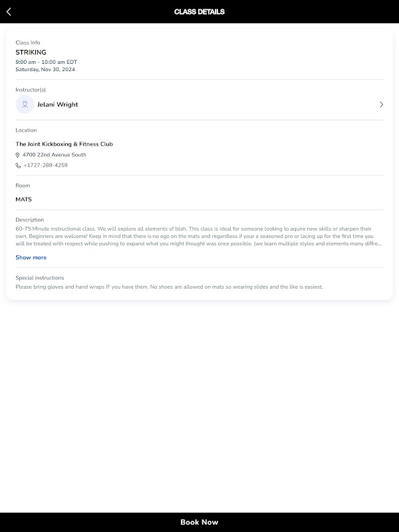
Task: Click The Joint Kickboxing & Fitness Club
Action: point(64,144)
